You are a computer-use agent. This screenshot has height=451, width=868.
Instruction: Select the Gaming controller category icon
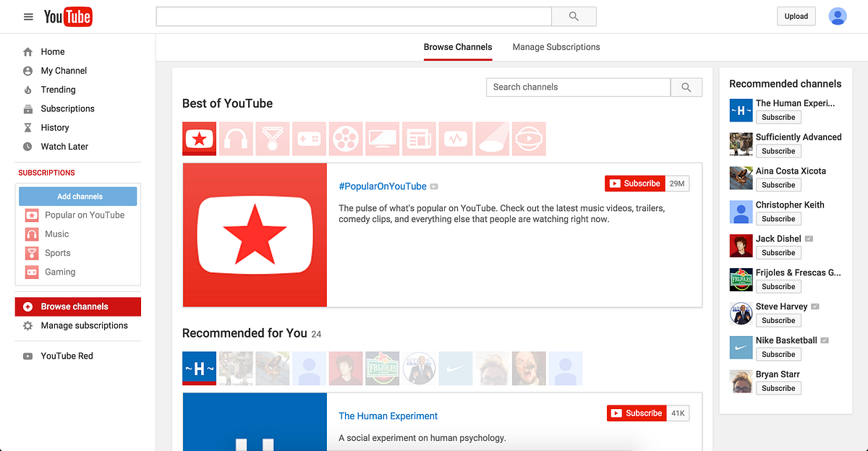click(310, 139)
